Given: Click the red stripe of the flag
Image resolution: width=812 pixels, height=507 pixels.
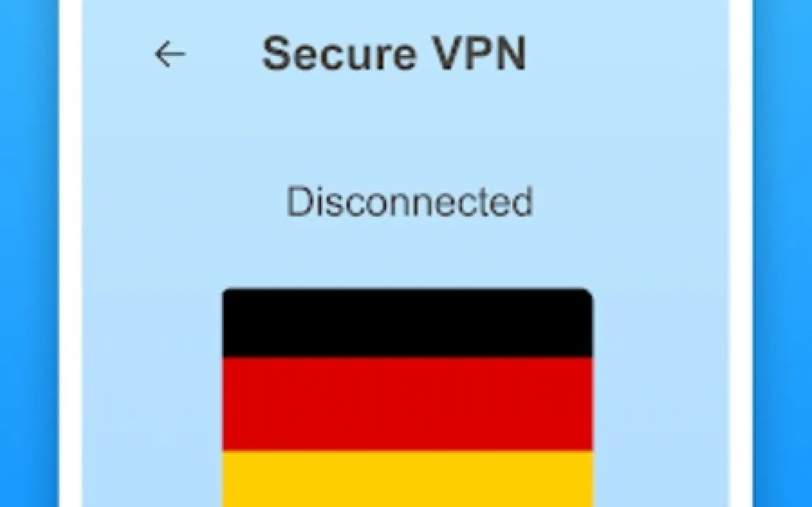Looking at the screenshot, I should [407, 404].
